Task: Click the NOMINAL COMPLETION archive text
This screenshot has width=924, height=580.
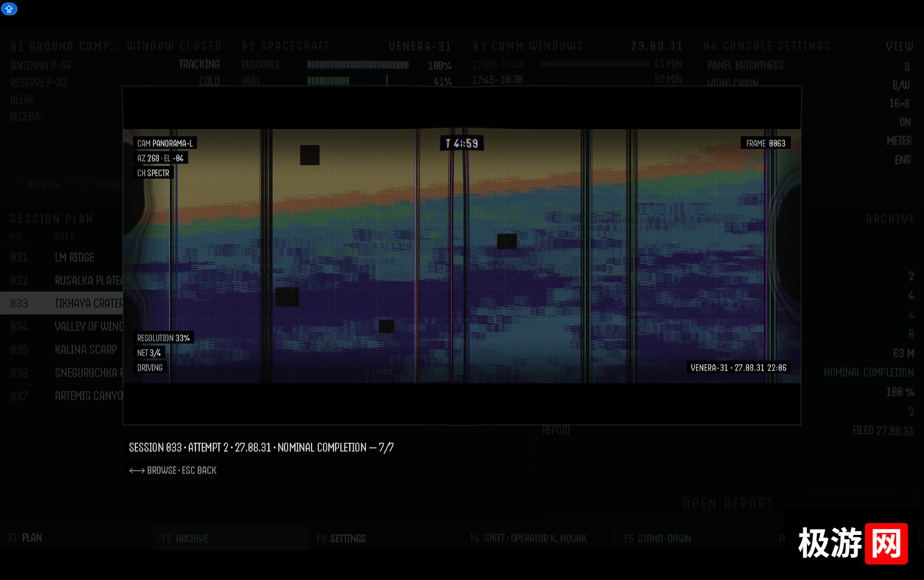Action: [869, 372]
